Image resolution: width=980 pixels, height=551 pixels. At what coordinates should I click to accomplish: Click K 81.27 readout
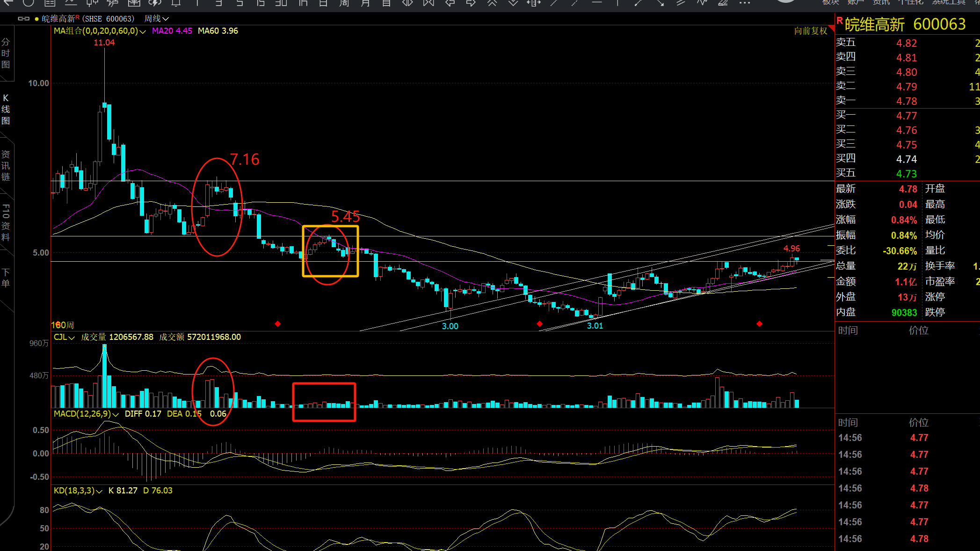(123, 491)
